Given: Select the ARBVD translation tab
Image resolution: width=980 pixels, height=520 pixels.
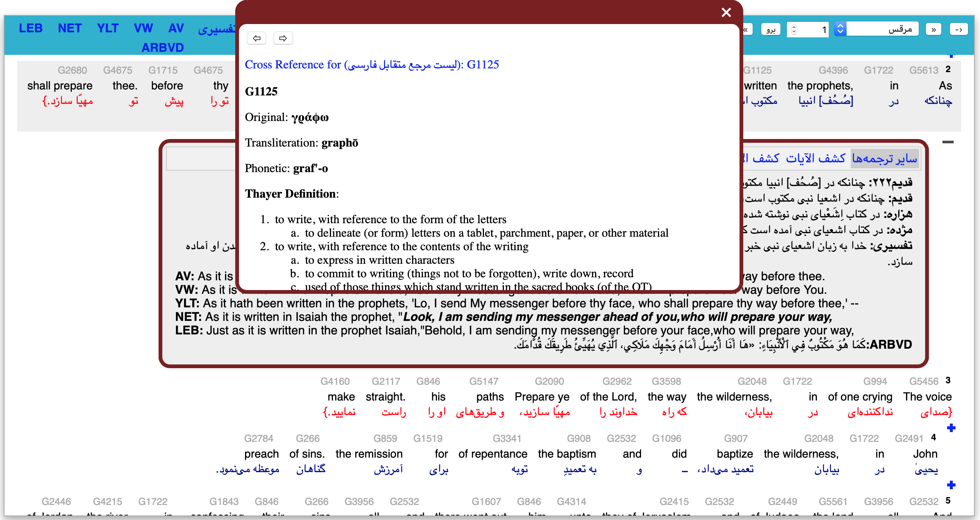Looking at the screenshot, I should [163, 48].
